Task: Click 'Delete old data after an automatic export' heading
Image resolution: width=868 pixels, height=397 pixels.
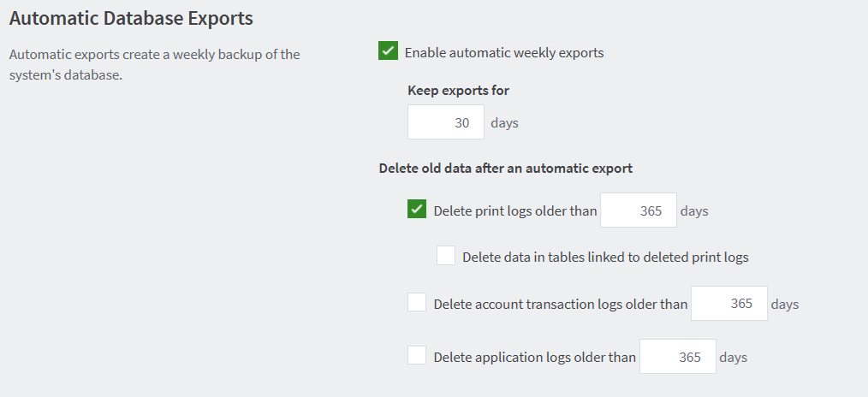Action: click(506, 168)
